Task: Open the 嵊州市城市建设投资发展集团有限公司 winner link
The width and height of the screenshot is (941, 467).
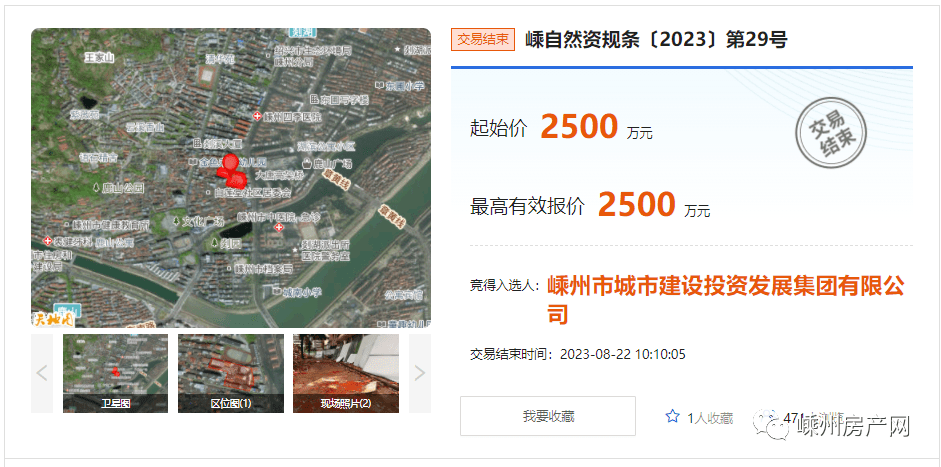Action: click(726, 300)
